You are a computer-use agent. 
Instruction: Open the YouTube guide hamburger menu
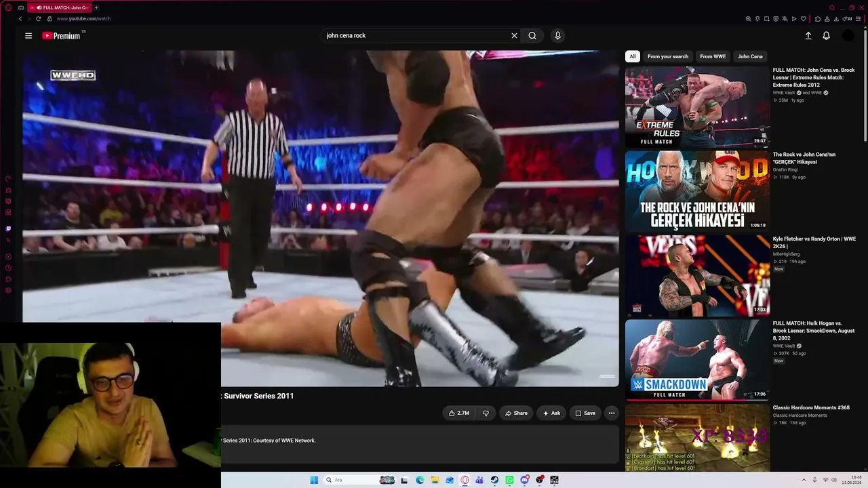click(28, 36)
